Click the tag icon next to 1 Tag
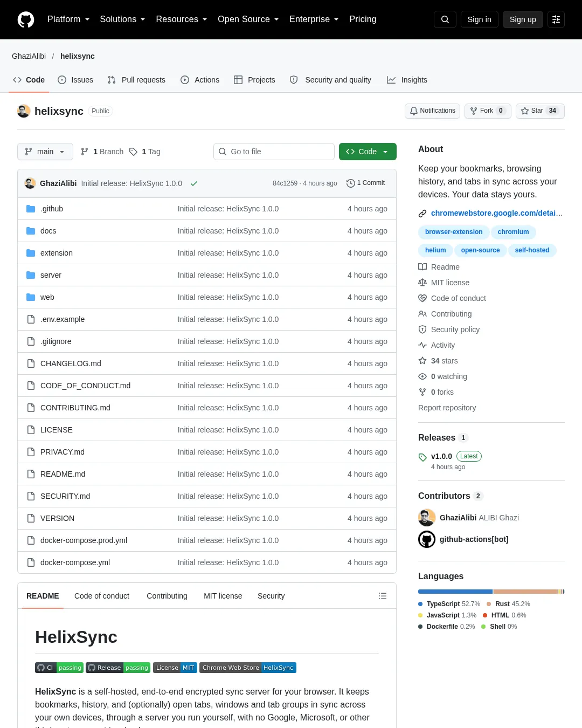Screen dimensions: 582x728 tap(133, 152)
